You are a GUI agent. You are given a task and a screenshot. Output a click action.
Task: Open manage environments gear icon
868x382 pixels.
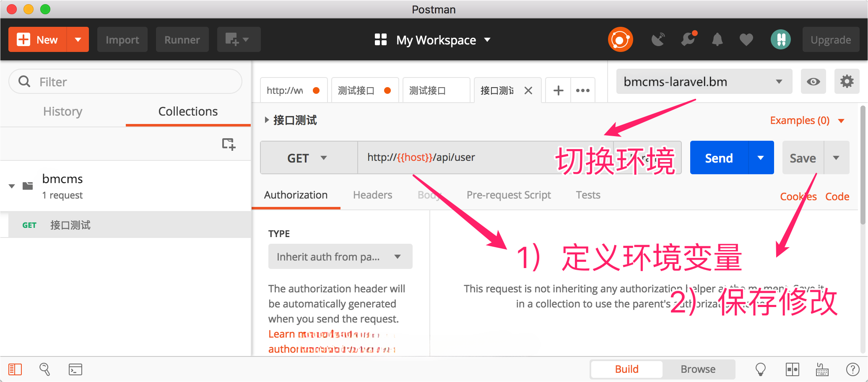pos(847,81)
